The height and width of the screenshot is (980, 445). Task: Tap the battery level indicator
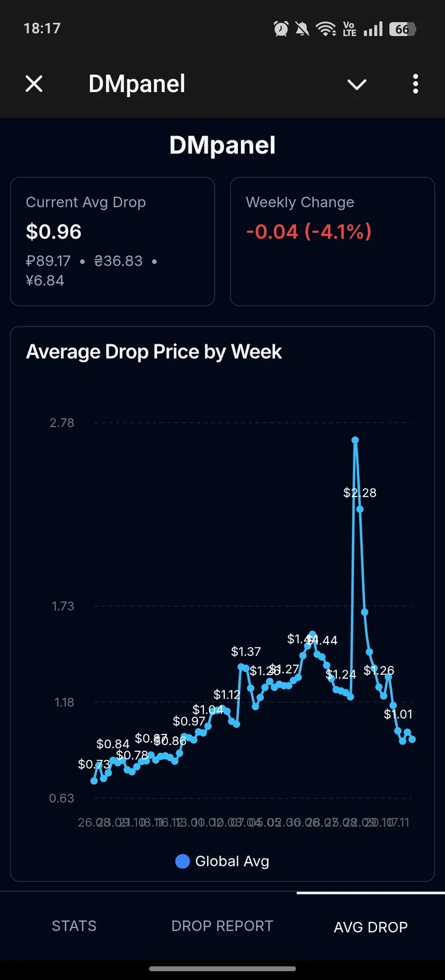[x=402, y=29]
